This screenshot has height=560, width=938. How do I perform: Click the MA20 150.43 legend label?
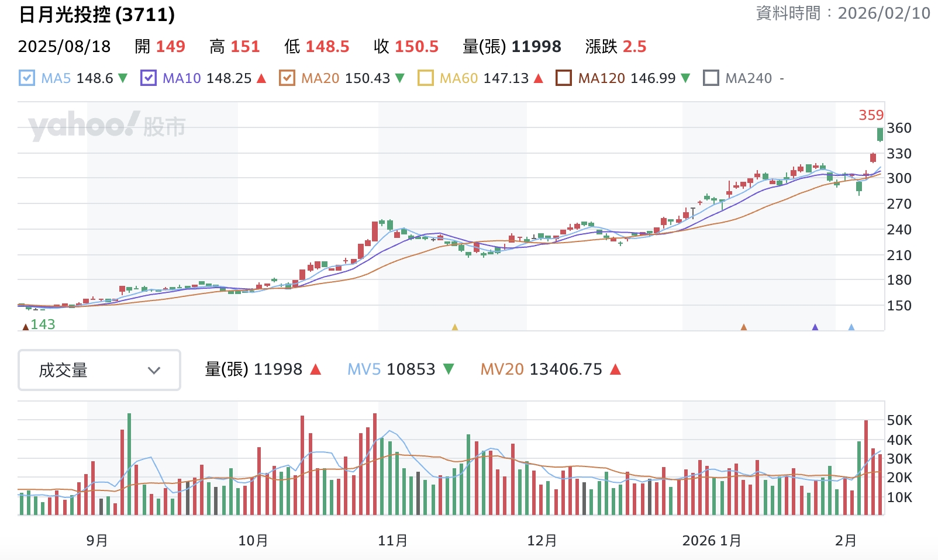point(345,78)
